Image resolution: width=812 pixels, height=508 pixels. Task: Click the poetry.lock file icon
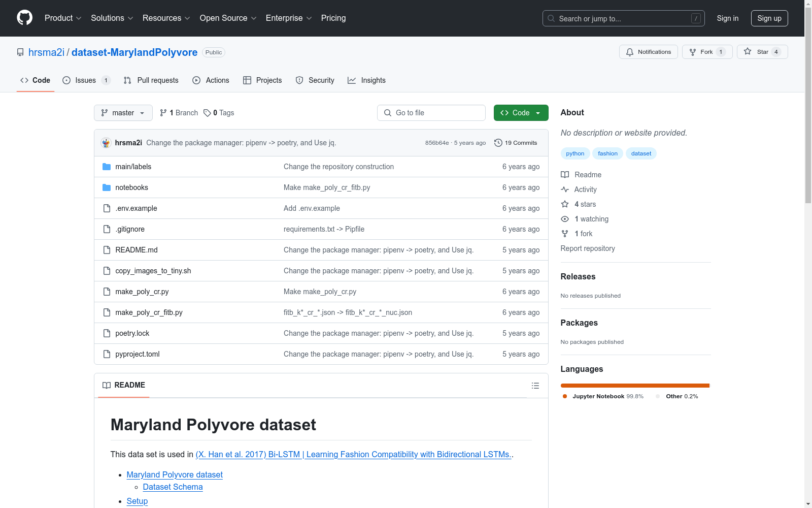click(x=107, y=333)
